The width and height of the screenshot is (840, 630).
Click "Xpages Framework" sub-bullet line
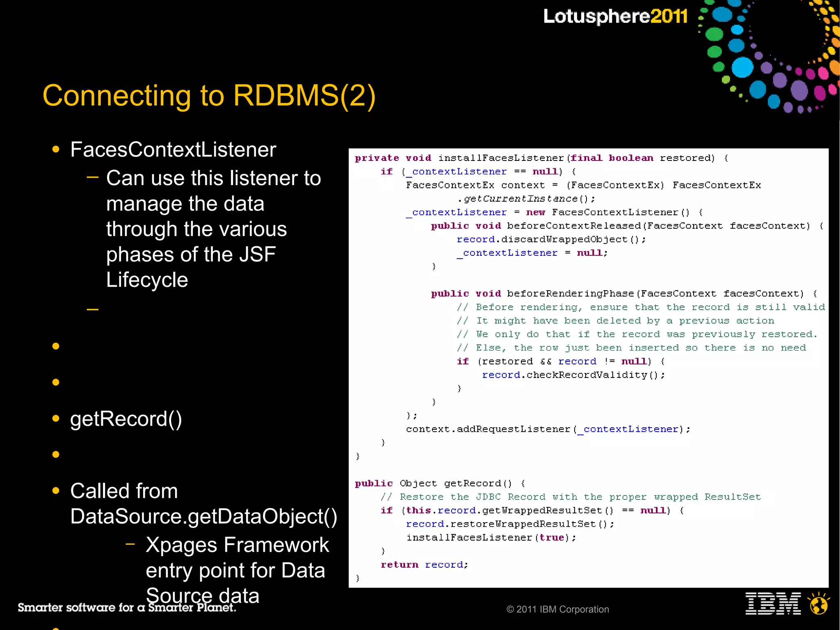pos(237,545)
